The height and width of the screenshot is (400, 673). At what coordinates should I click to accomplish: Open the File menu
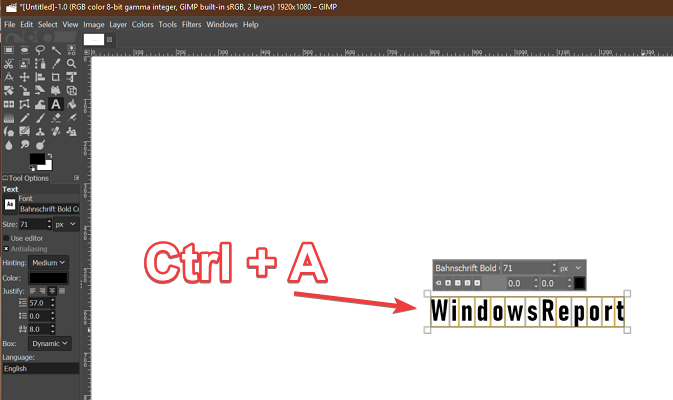pyautogui.click(x=9, y=24)
